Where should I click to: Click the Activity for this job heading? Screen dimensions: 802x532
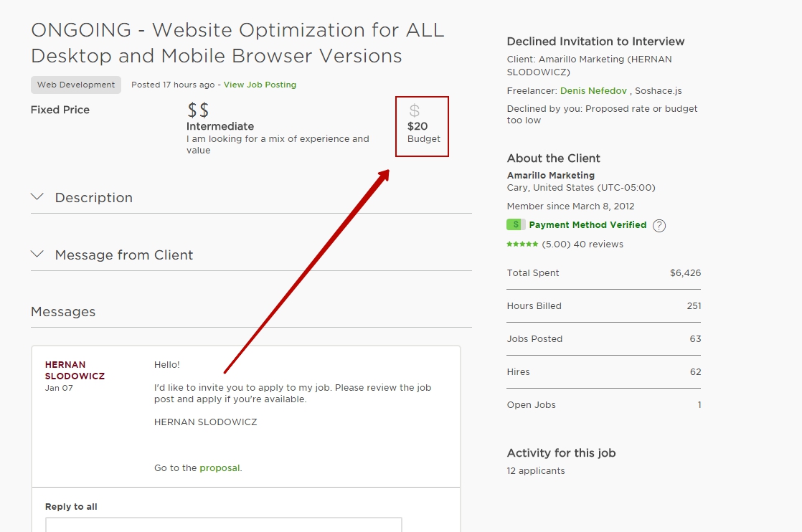[561, 453]
